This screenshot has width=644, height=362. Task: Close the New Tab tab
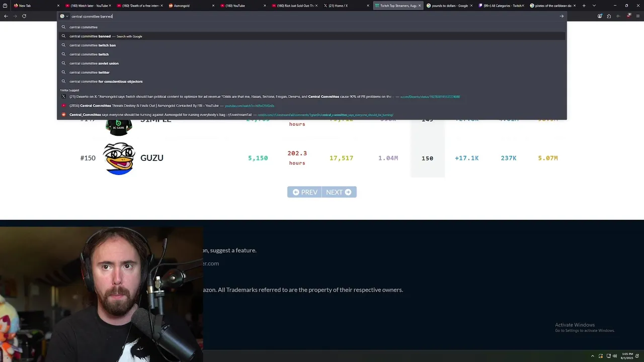click(x=58, y=6)
